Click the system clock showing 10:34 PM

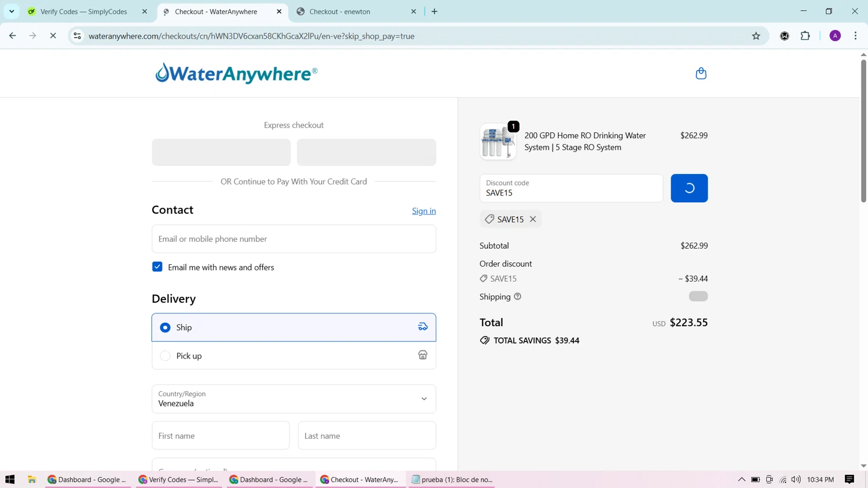820,479
